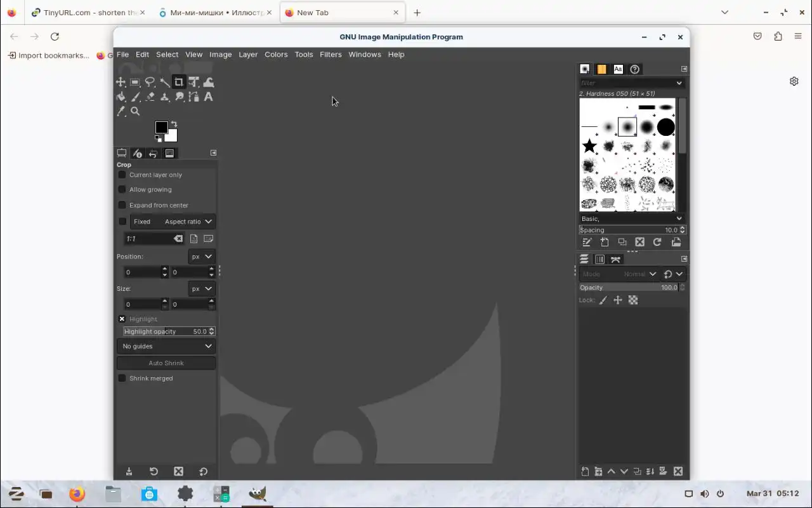Select the Move tool in toolbox
Screen dimensions: 812x508
121,82
